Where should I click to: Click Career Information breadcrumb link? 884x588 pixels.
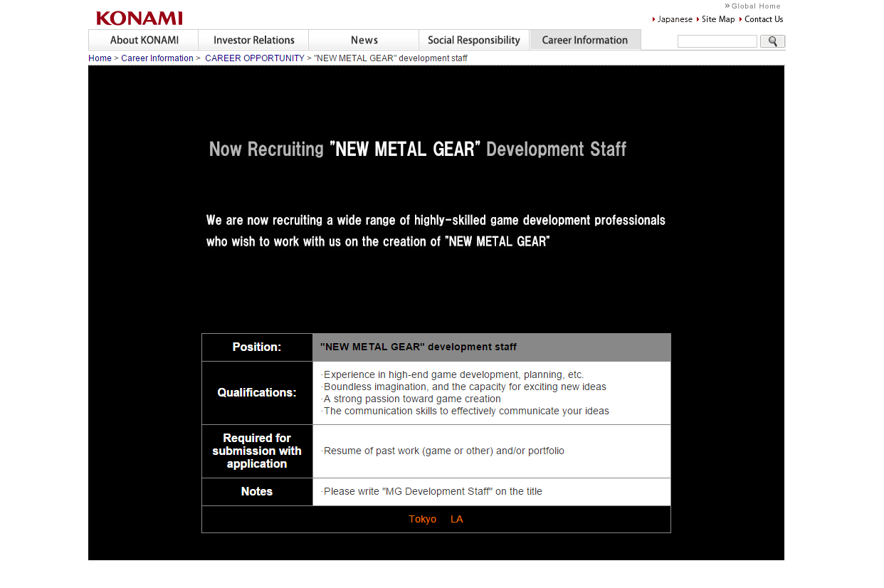pos(157,58)
